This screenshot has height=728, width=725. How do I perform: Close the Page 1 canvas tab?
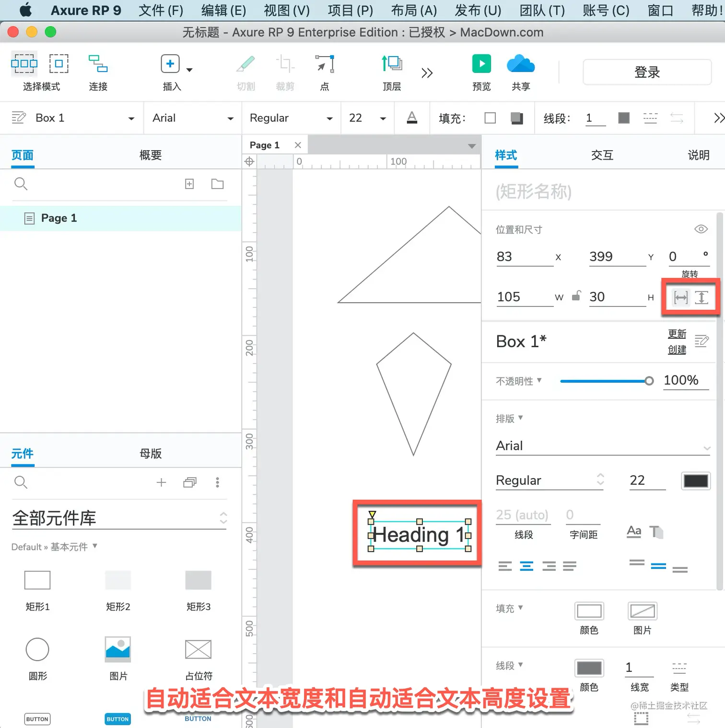pos(298,145)
